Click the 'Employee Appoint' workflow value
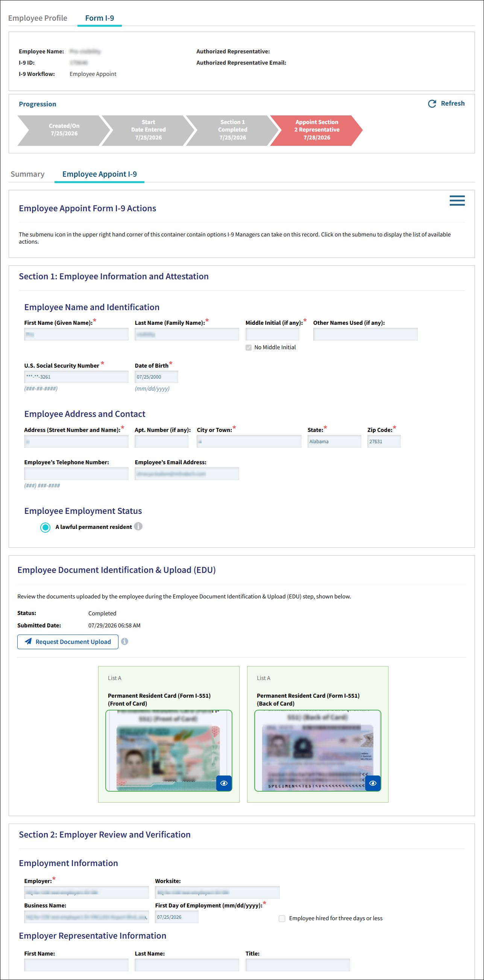 (93, 74)
